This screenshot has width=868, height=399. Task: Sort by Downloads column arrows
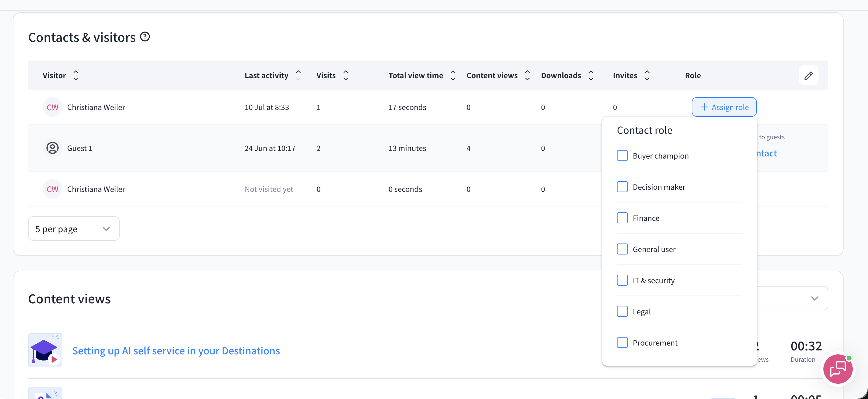(591, 75)
